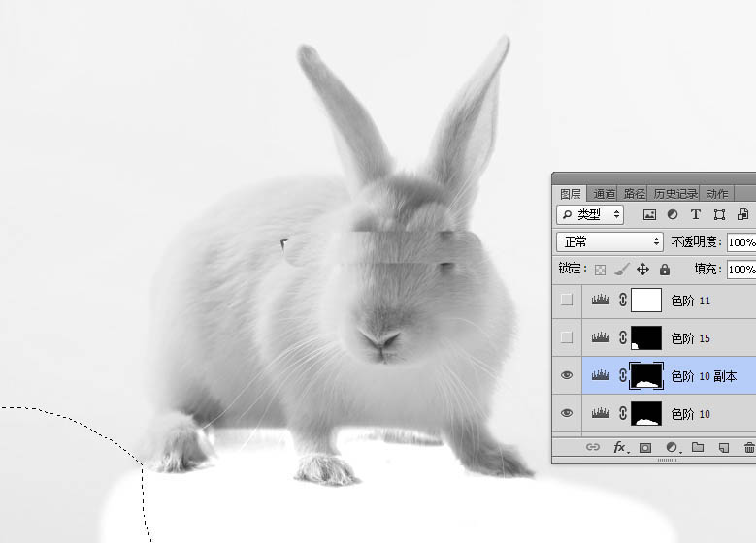Add a layer mask with mask icon
The height and width of the screenshot is (543, 756).
point(645,447)
